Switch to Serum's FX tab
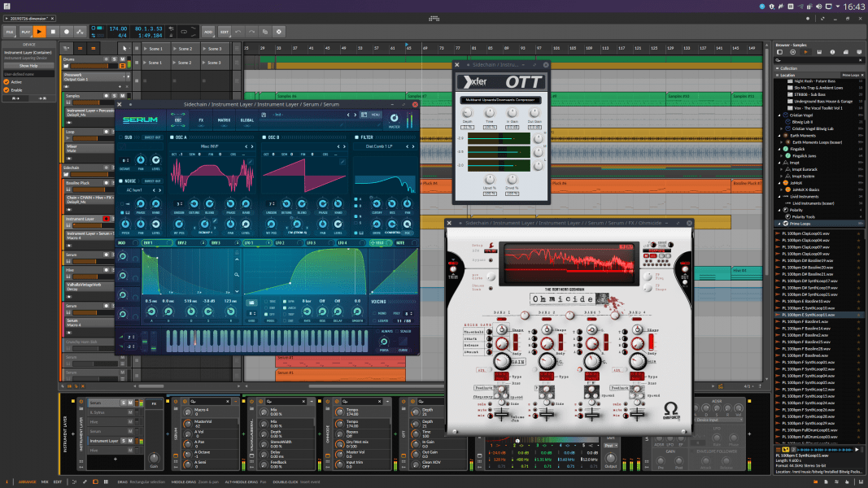This screenshot has height=488, width=868. (201, 120)
